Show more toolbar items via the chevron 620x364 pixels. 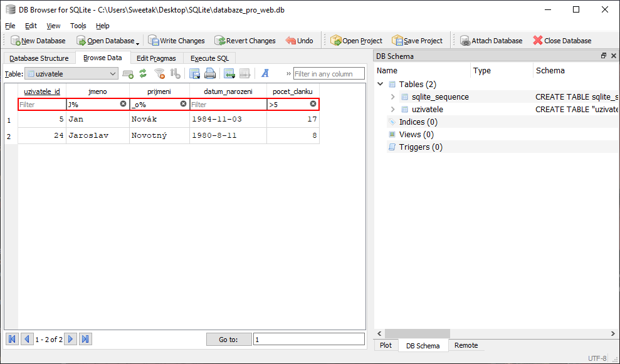(x=288, y=73)
